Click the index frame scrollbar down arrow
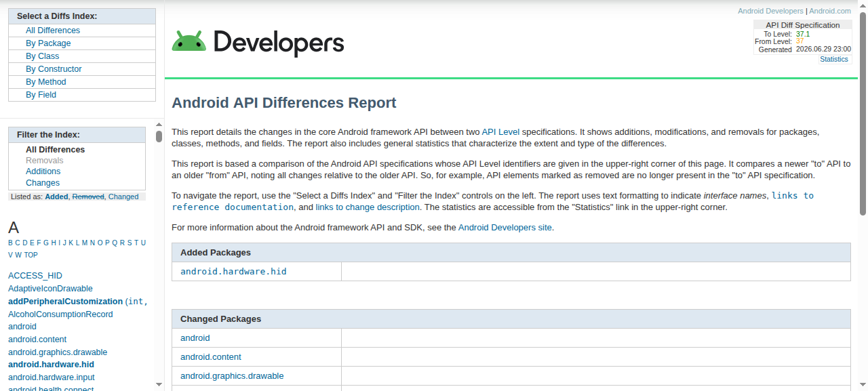This screenshot has height=391, width=868. tap(159, 385)
